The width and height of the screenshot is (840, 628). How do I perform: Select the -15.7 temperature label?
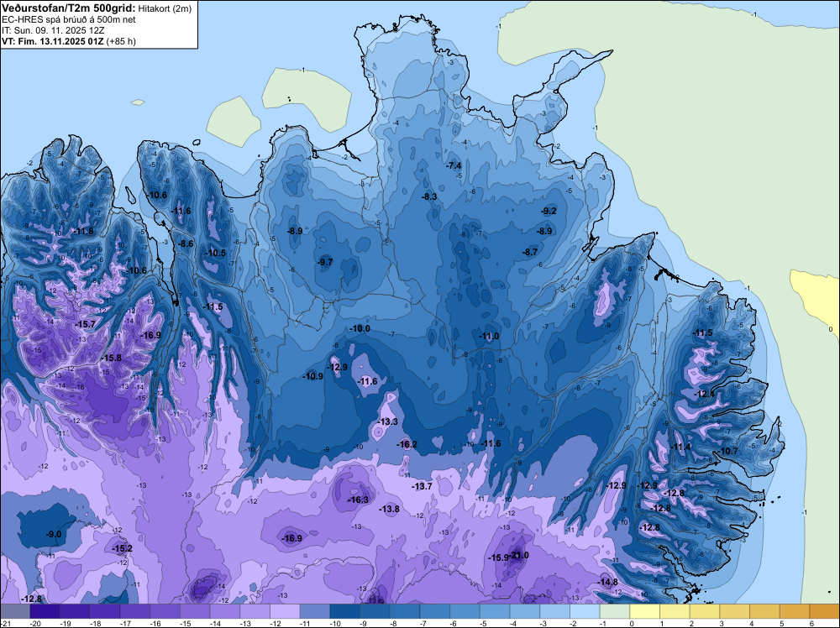[85, 325]
